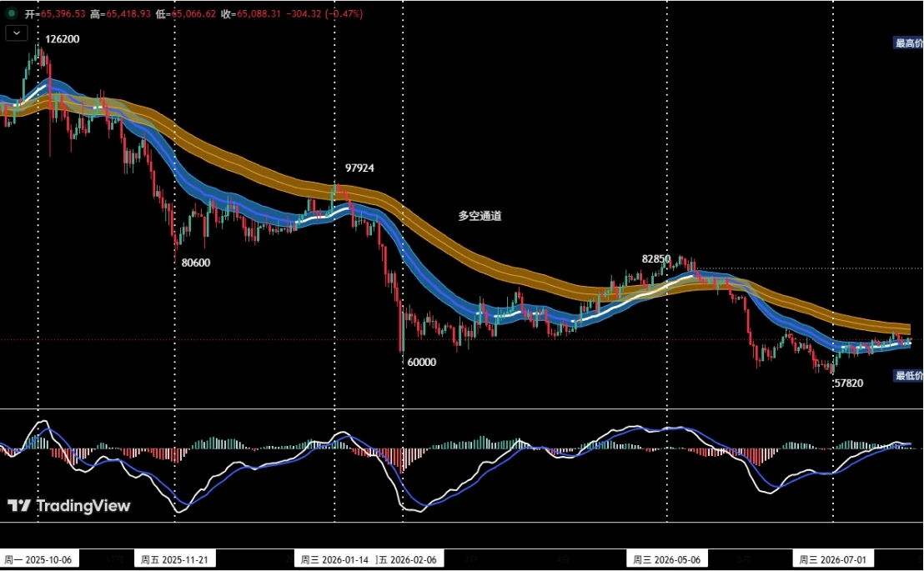Viewport: 924px width, 571px height.
Task: Click the 周三 2026-07-01 date marker
Action: [832, 559]
